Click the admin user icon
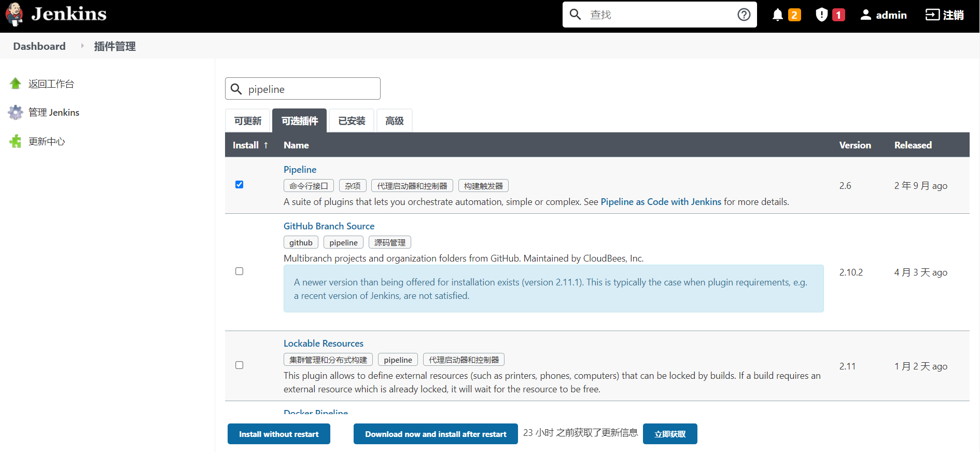 pos(865,15)
